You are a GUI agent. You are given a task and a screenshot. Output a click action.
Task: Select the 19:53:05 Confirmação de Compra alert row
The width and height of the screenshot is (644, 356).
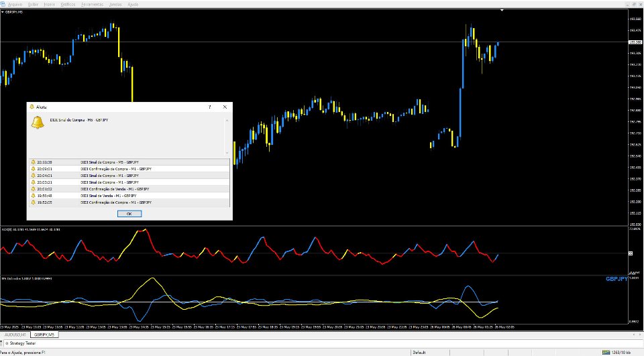tap(129, 202)
